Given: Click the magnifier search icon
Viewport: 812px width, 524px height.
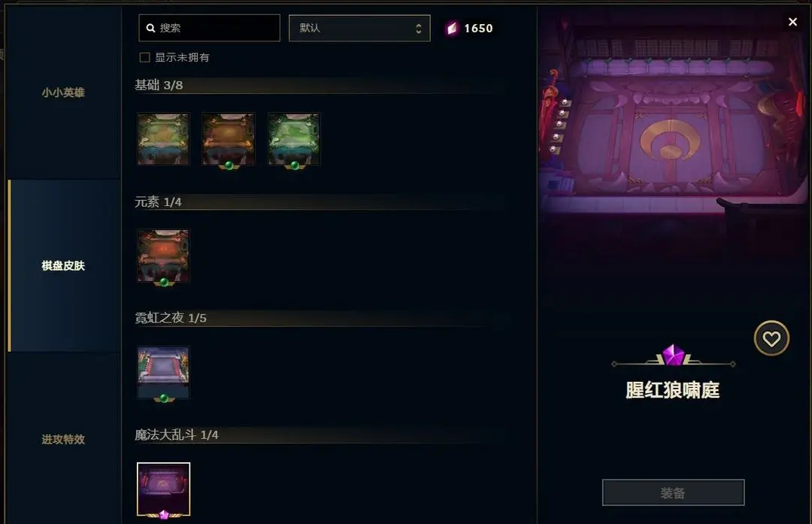Looking at the screenshot, I should (150, 28).
